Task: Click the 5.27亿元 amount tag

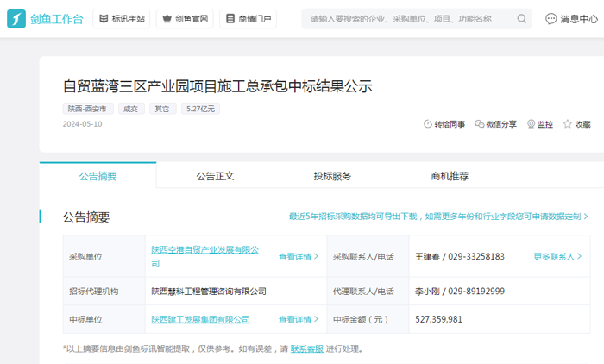Action: pyautogui.click(x=200, y=109)
